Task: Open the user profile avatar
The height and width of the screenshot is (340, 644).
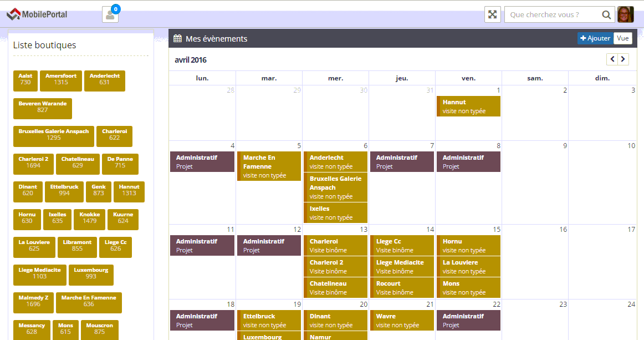Action: click(x=626, y=14)
